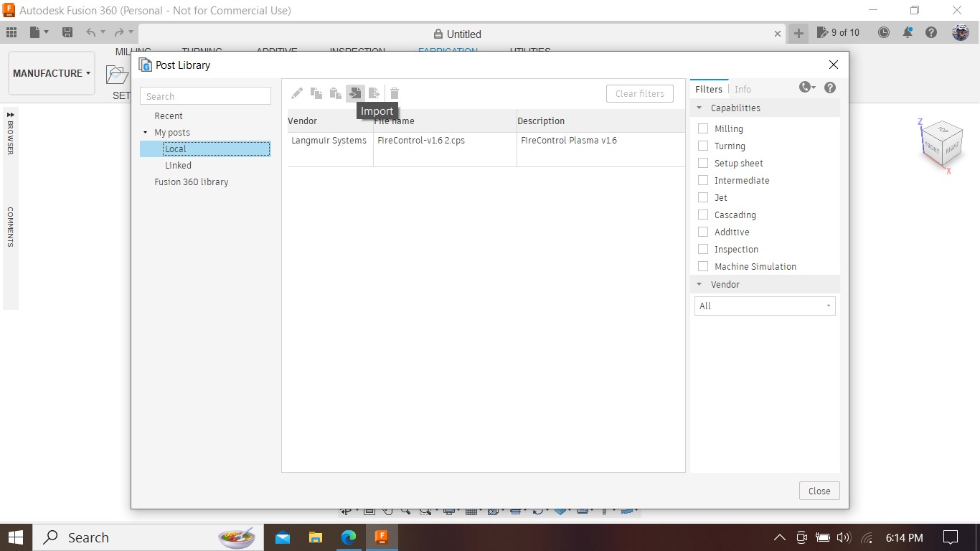This screenshot has height=551, width=980.
Task: Enable the Inspection checkbox
Action: tap(703, 249)
